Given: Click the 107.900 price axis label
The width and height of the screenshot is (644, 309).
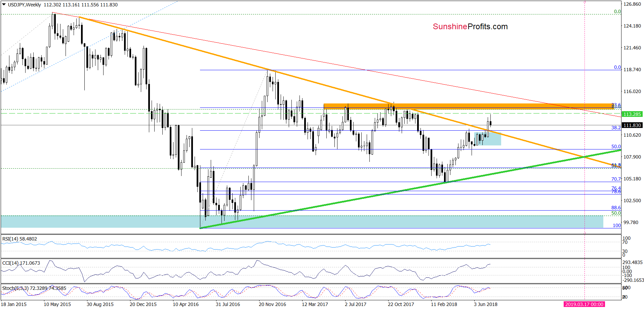Looking at the screenshot, I should coord(632,157).
